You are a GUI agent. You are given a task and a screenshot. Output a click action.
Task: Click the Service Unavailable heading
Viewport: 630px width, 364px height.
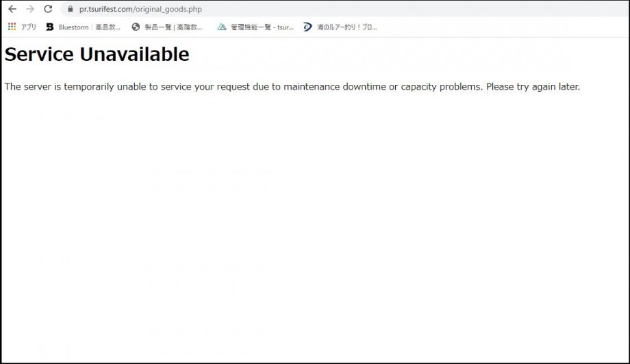[97, 54]
